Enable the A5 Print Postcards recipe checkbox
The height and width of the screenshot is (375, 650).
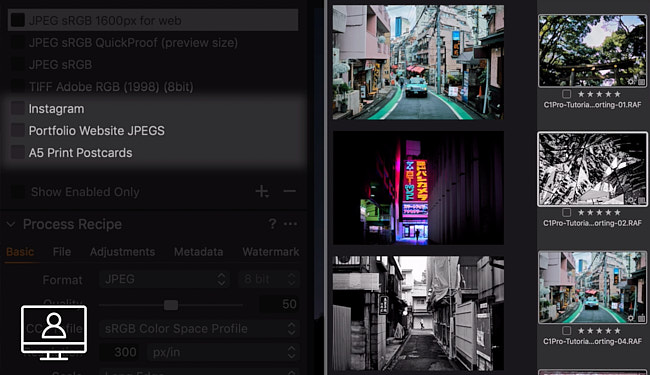[x=17, y=152]
